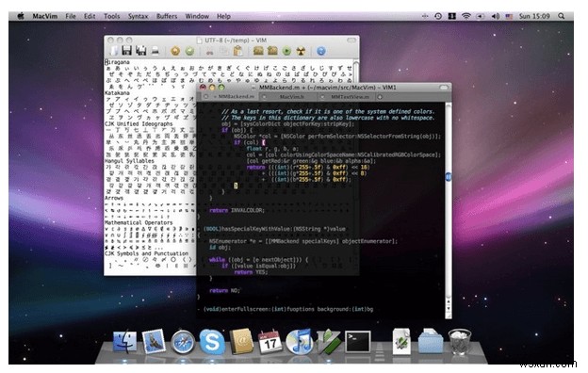The height and width of the screenshot is (373, 588).
Task: Click the 'return NO;' code line
Action: pyautogui.click(x=224, y=290)
